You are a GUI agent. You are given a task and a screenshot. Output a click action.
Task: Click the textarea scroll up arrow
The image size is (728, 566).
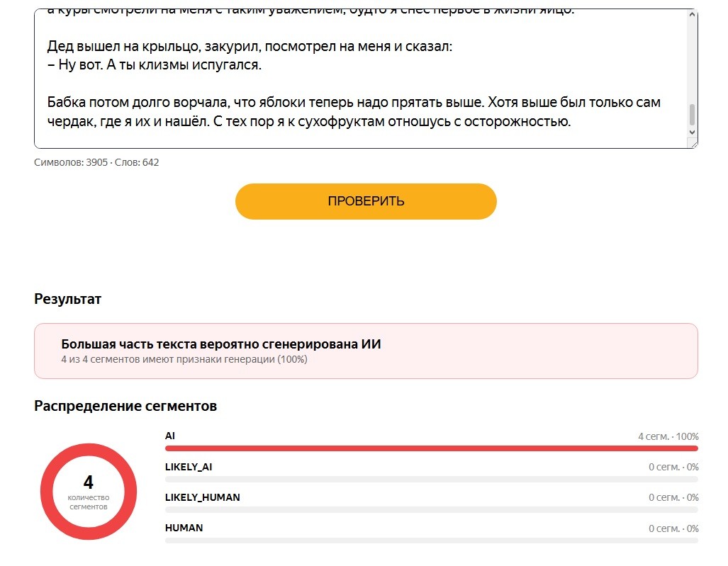coord(692,14)
